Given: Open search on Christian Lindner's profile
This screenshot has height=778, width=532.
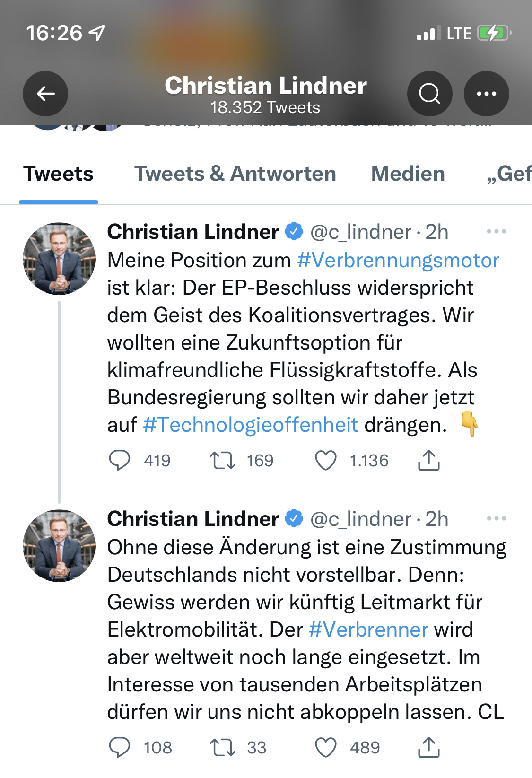Looking at the screenshot, I should [x=429, y=93].
